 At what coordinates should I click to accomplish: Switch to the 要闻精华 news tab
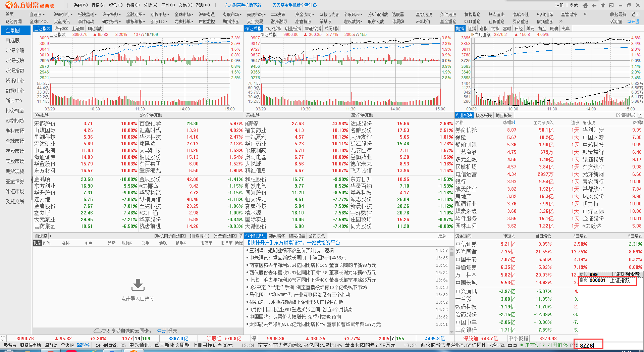277,236
